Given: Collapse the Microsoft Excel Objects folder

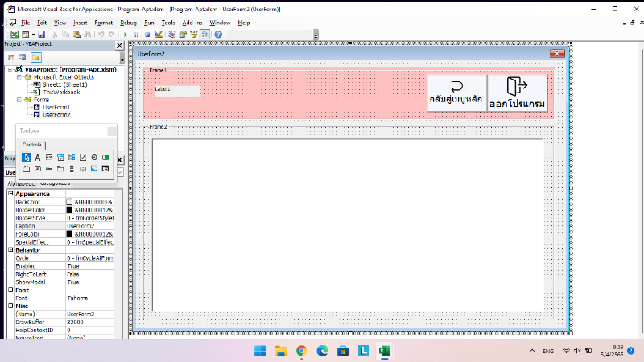Looking at the screenshot, I should (18, 77).
